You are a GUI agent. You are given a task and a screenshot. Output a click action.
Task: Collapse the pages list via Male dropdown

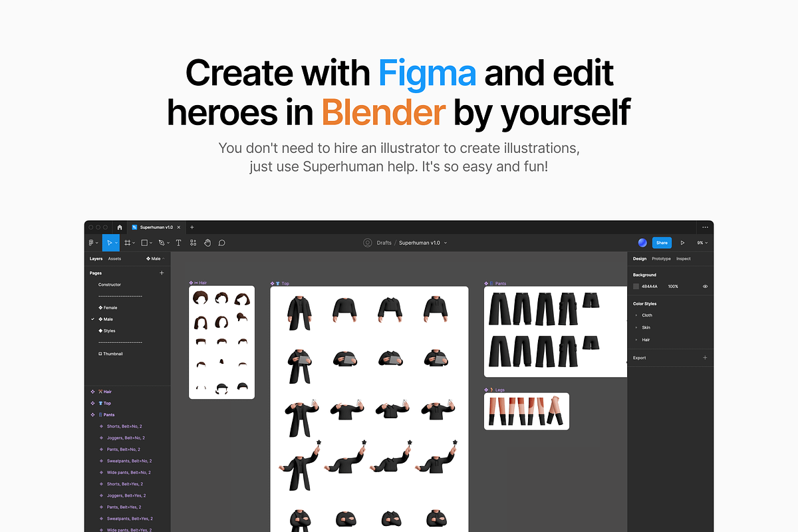(x=156, y=259)
